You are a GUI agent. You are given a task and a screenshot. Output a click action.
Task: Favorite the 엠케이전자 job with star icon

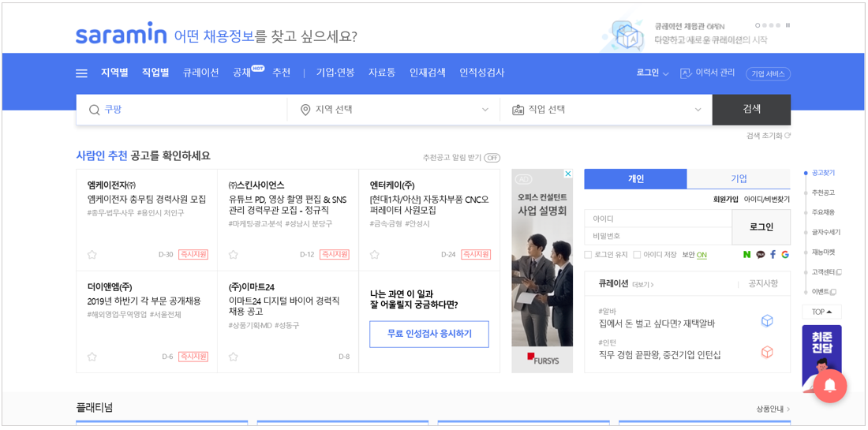coord(92,255)
